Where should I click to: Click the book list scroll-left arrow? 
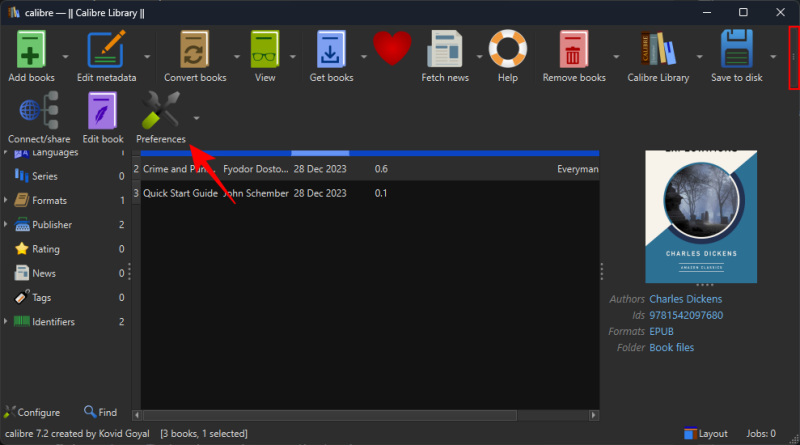click(136, 415)
